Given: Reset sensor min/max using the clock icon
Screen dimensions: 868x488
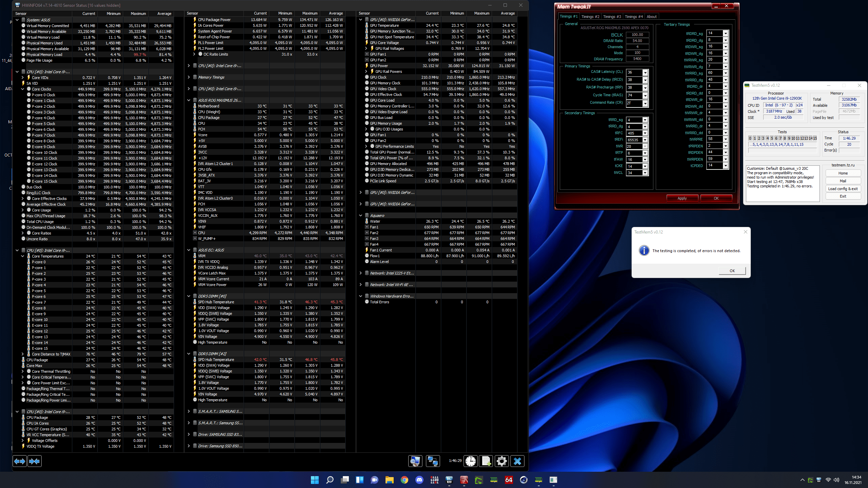Looking at the screenshot, I should point(471,461).
